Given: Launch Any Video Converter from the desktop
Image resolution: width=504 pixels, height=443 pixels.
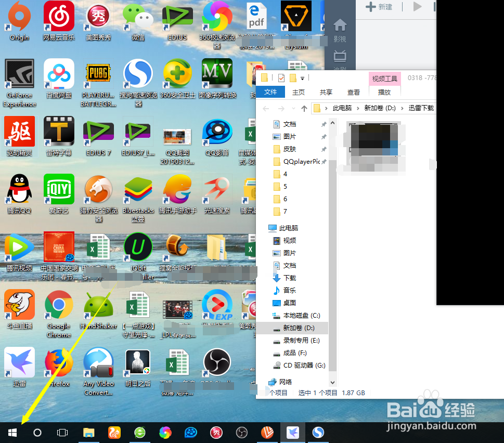Looking at the screenshot, I should pyautogui.click(x=98, y=371).
